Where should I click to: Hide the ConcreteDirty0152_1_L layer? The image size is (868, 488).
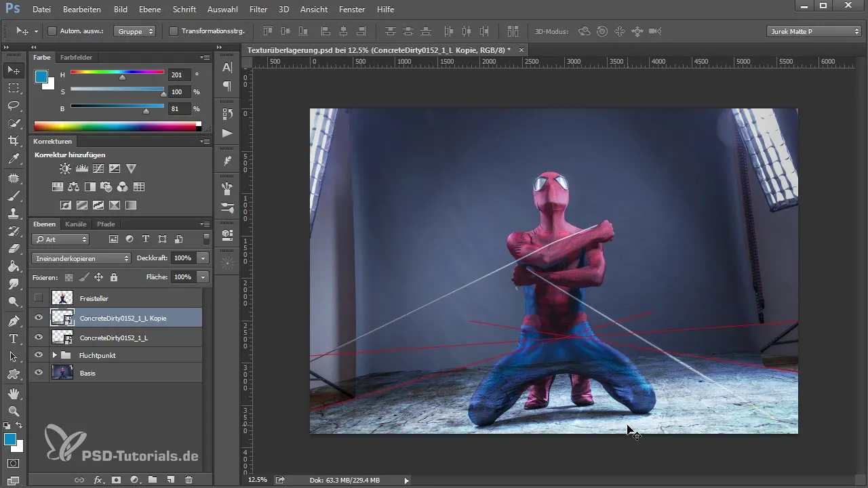(x=39, y=337)
